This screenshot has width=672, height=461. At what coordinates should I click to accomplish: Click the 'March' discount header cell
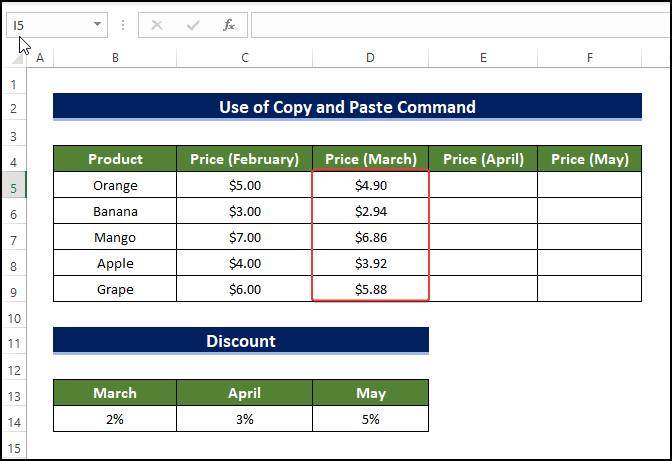[115, 393]
